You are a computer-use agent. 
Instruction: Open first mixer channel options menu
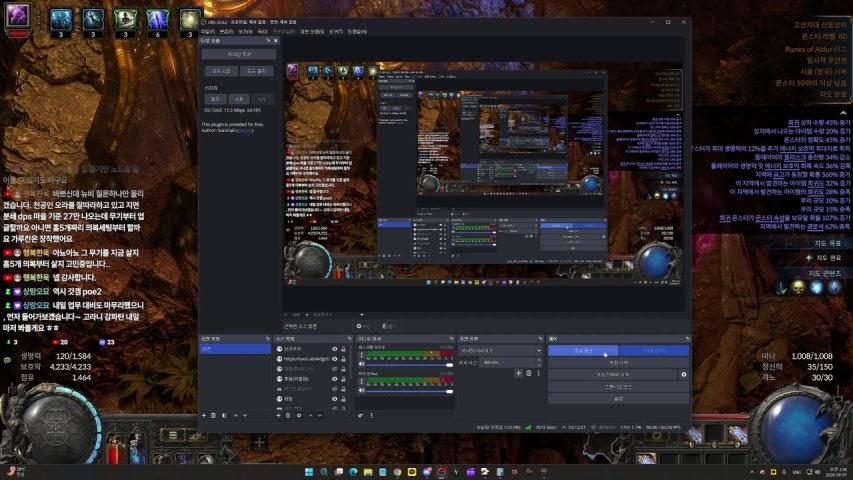[361, 355]
